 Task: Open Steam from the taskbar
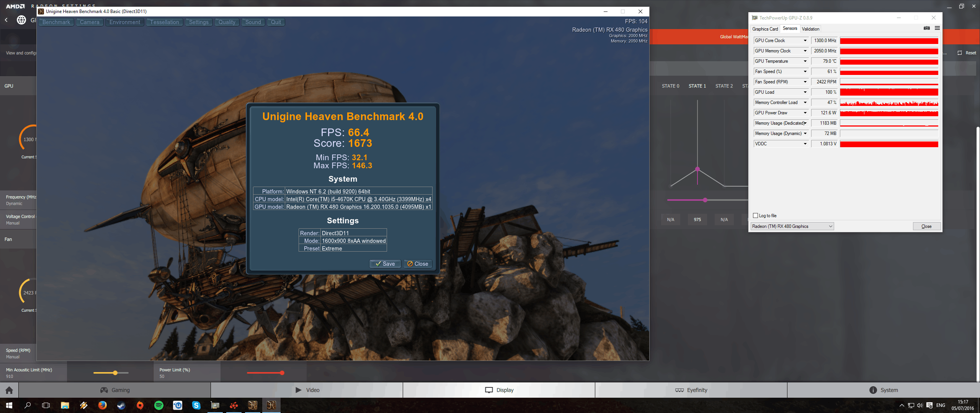point(121,405)
